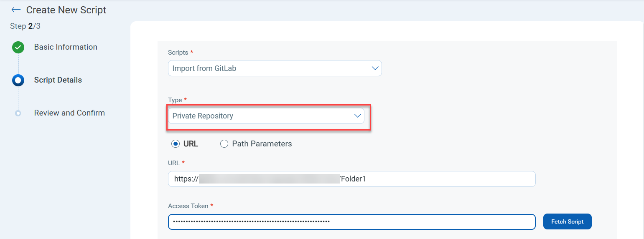Open the Script Details step

click(x=58, y=80)
